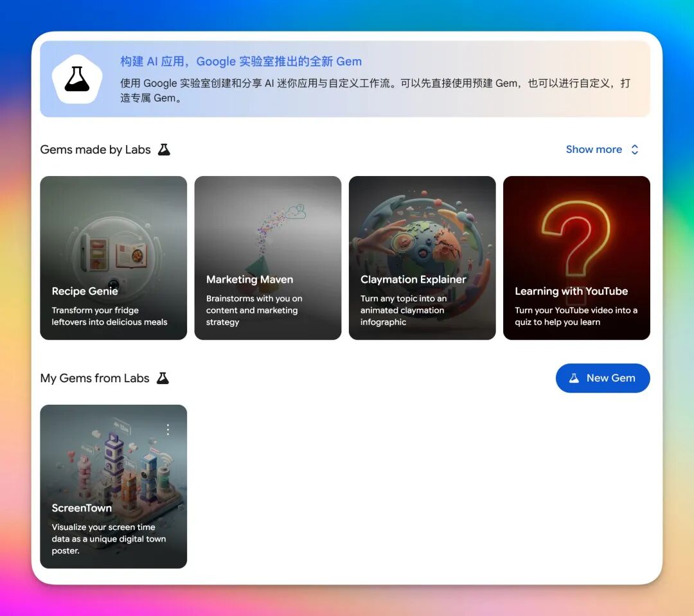Open the Marketing Maven gem
Screen dimensions: 694x616
click(x=267, y=258)
